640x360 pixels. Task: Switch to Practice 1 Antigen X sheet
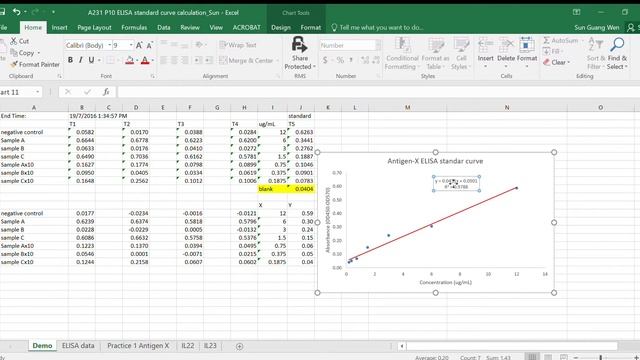(138, 345)
